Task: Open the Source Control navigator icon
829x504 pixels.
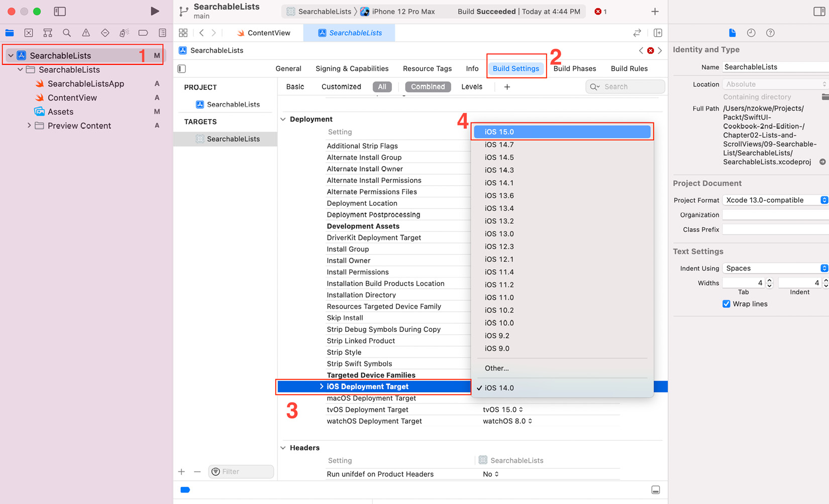Action: pos(29,33)
